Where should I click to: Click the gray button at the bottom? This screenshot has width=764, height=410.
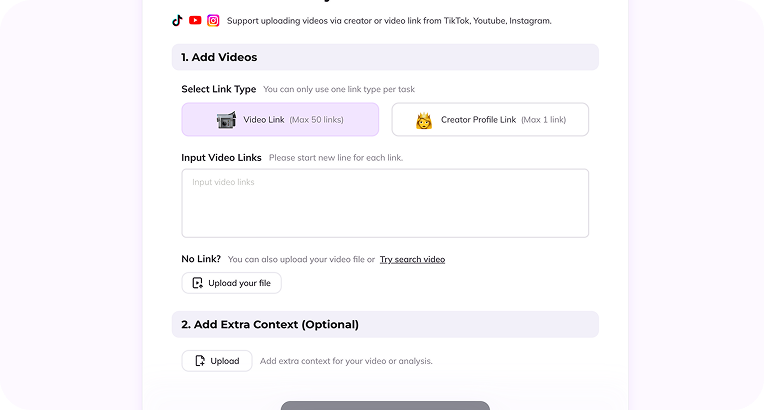click(385, 405)
